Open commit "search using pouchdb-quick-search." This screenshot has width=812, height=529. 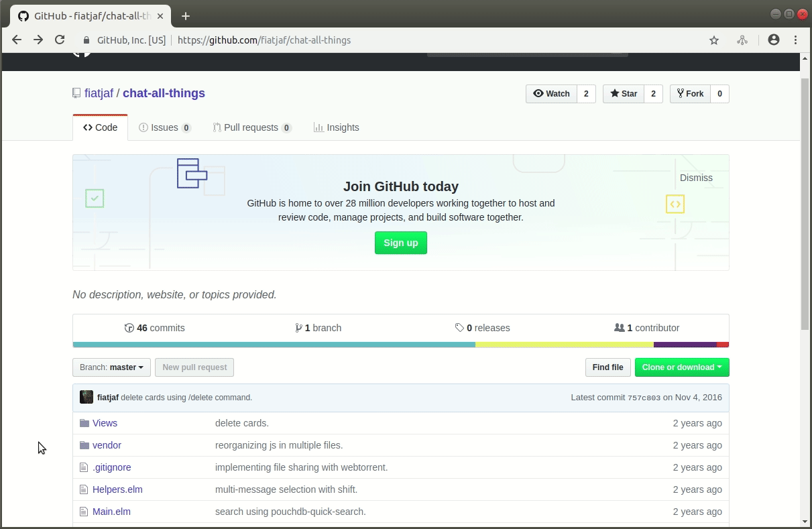coord(290,512)
